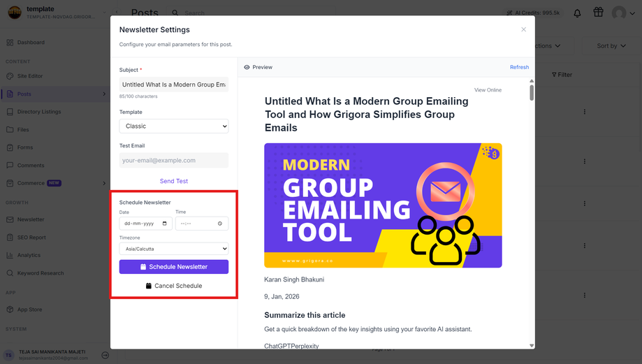Open the notifications bell
The image size is (642, 364).
[x=577, y=13]
